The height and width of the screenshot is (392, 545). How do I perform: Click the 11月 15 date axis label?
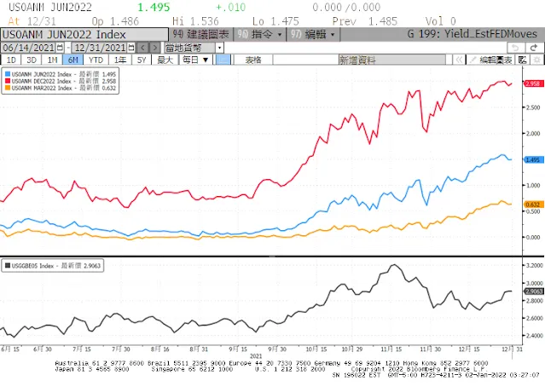tap(391, 349)
